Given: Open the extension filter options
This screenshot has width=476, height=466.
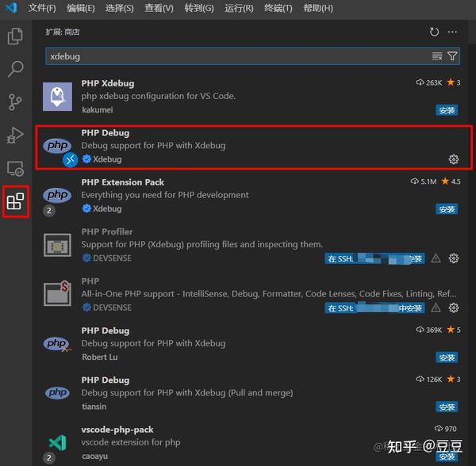Looking at the screenshot, I should pos(452,56).
